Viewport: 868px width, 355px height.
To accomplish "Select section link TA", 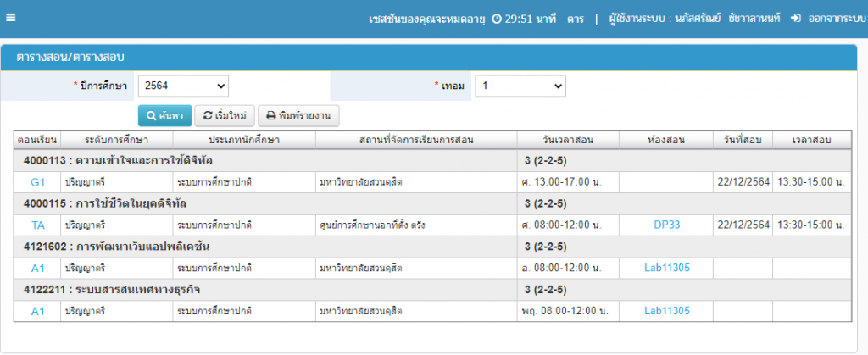I will (x=37, y=225).
